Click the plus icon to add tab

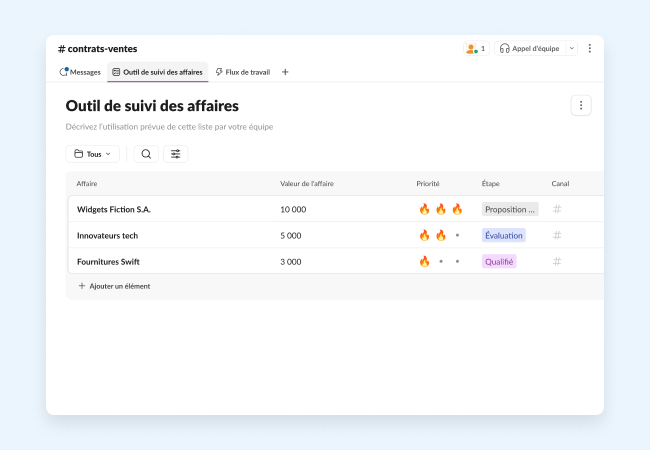285,72
